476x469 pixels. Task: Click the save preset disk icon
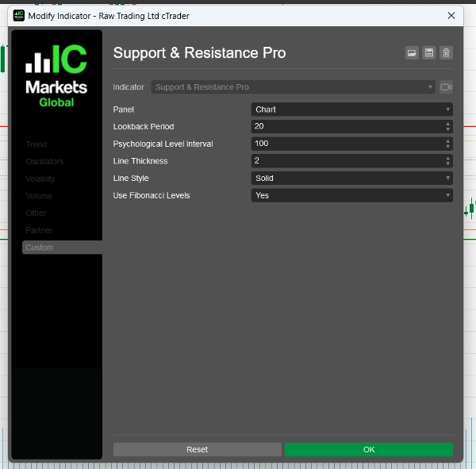pos(429,53)
